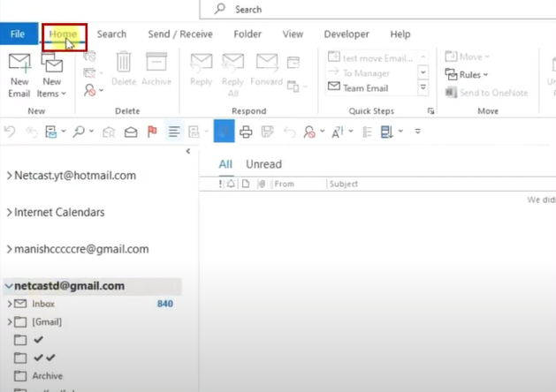Click the Delete trash can icon

(124, 69)
